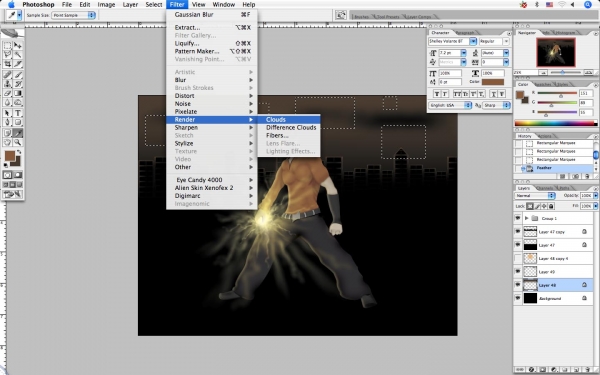600x375 pixels.
Task: Expand Group 1 folder triangle
Action: click(x=527, y=218)
